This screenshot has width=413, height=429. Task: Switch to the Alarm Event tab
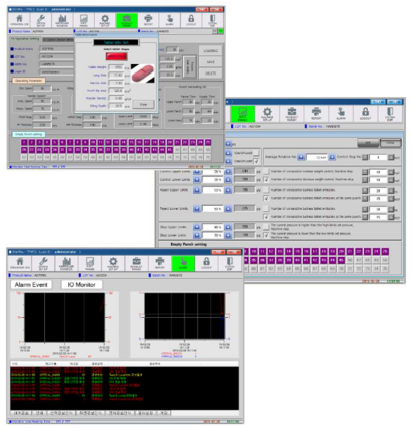pyautogui.click(x=31, y=285)
